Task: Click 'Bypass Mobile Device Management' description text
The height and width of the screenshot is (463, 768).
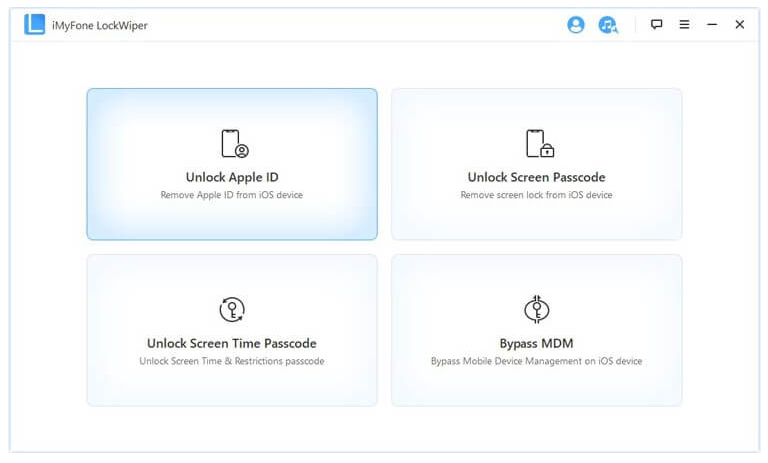Action: (x=536, y=361)
